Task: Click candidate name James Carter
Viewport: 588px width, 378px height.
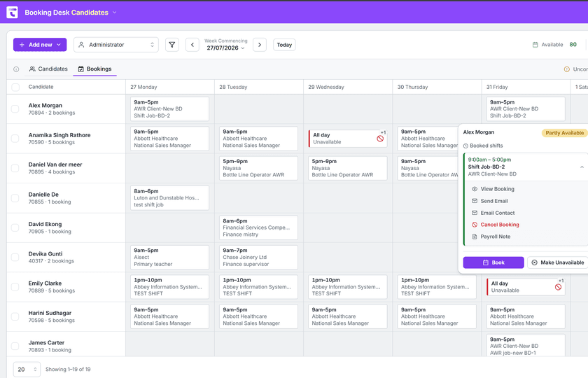Action: point(46,343)
